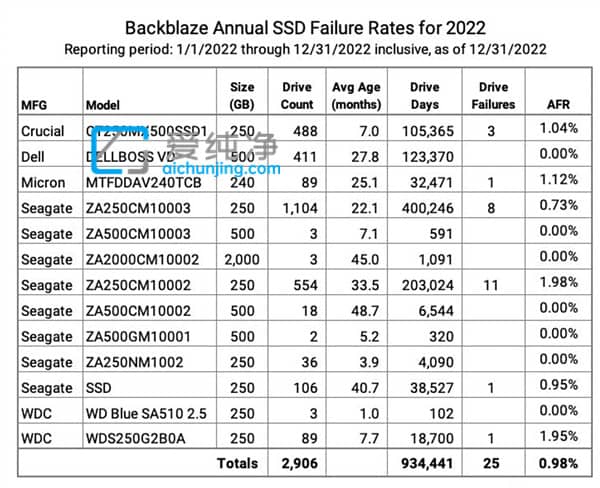
Task: Select the MTFDDAV240TCB model cell
Action: pos(143,183)
